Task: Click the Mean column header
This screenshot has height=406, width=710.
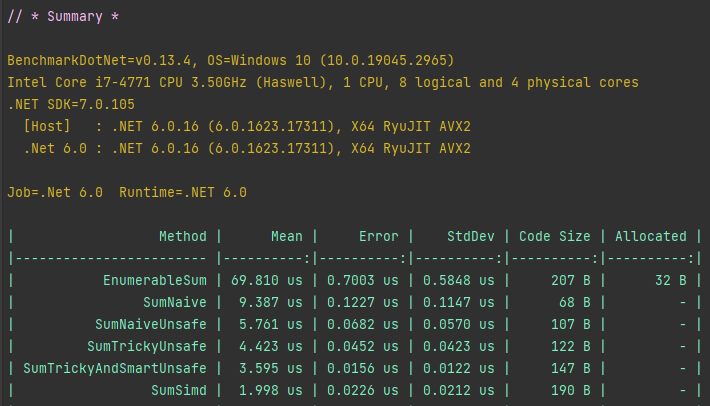Action: point(286,237)
